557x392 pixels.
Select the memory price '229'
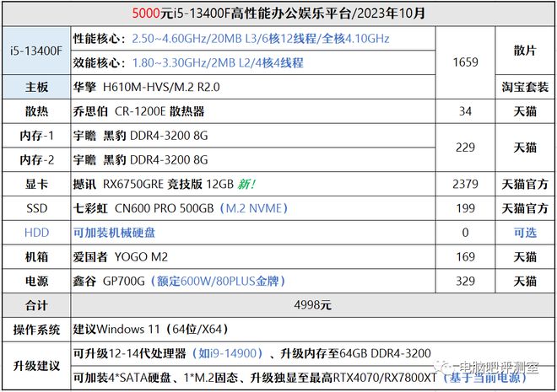[x=465, y=148]
